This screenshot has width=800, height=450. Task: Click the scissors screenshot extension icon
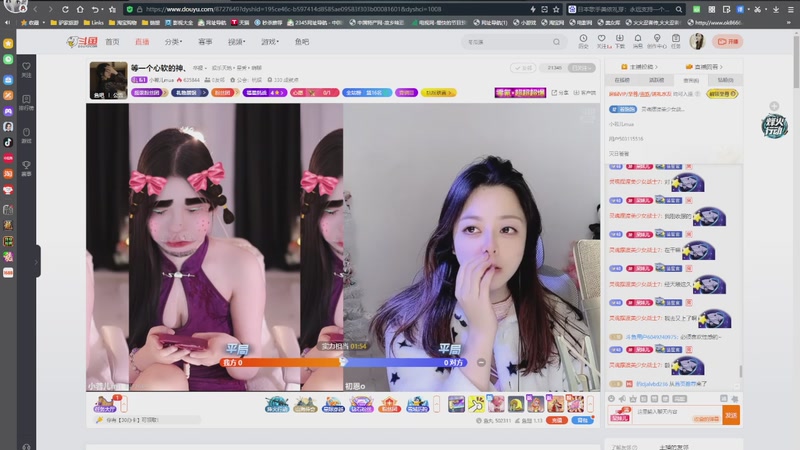tap(758, 9)
